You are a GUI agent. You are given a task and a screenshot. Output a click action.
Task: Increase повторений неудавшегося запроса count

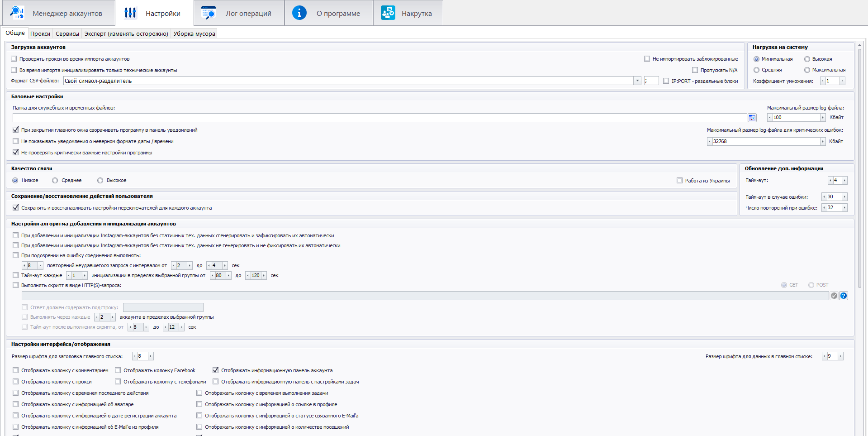pyautogui.click(x=40, y=265)
